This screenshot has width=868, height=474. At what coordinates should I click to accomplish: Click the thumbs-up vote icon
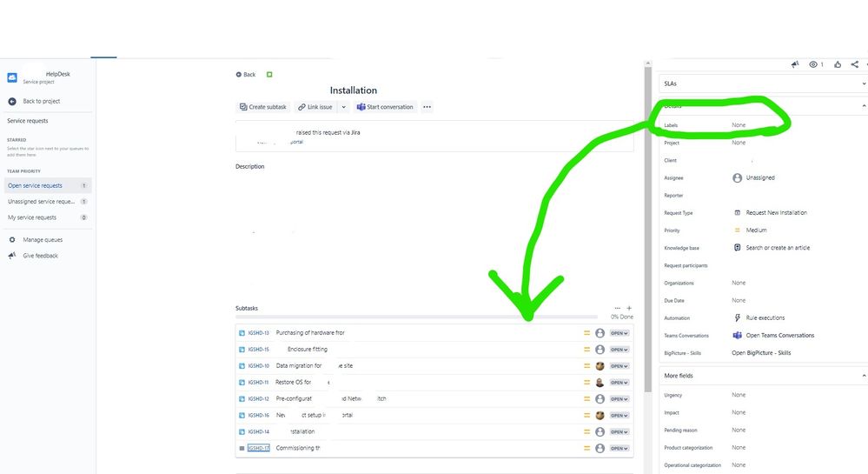click(x=838, y=64)
